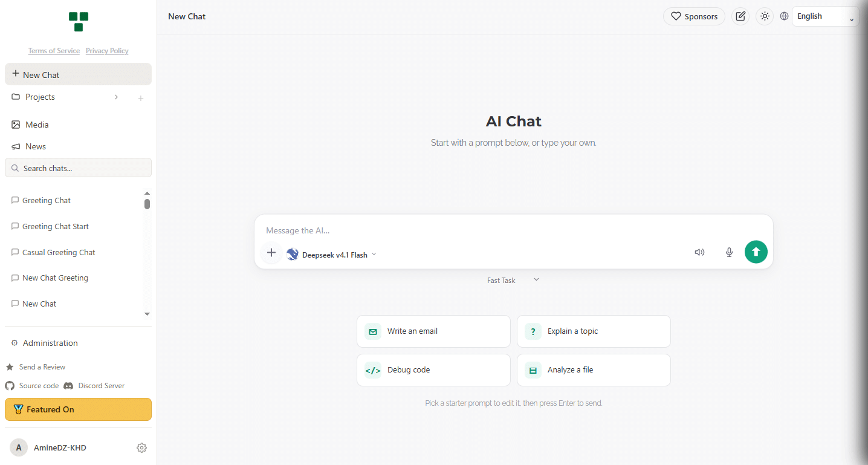This screenshot has height=465, width=868.
Task: Open the Terms of Service link
Action: point(54,51)
